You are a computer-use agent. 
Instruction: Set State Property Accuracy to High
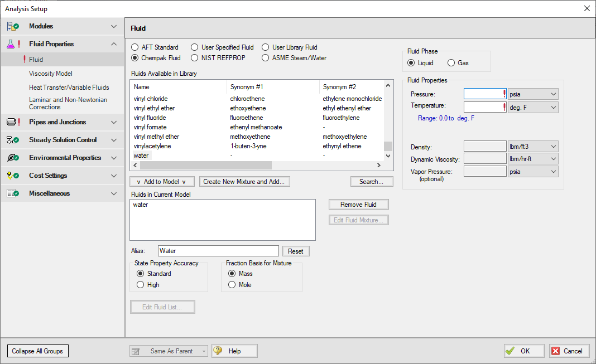(x=140, y=285)
